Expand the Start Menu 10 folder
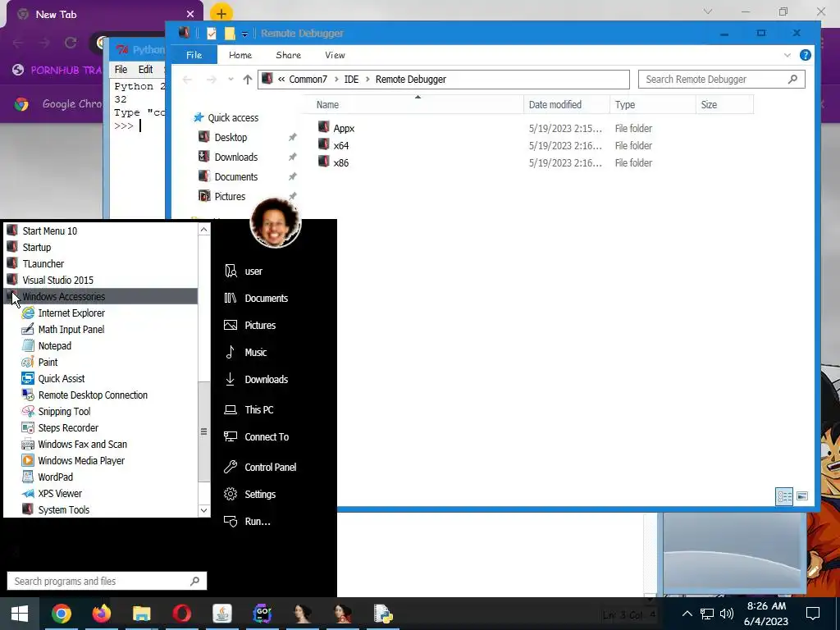 pos(49,231)
